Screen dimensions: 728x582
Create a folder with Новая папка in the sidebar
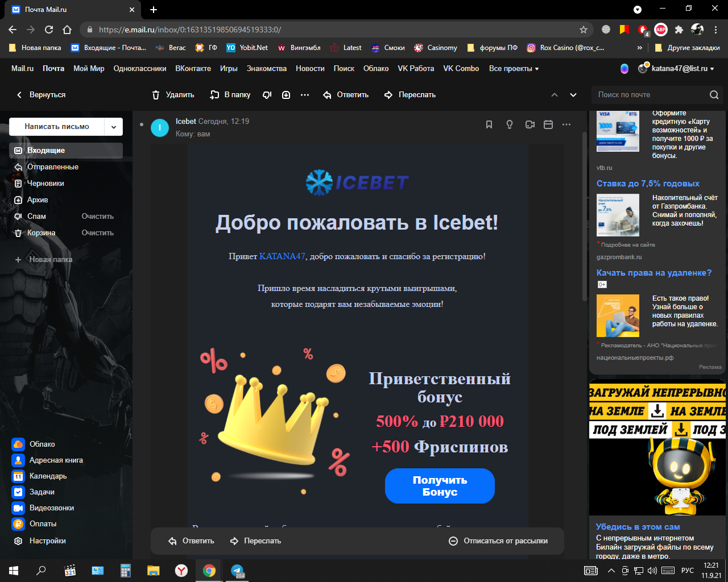[x=44, y=260]
